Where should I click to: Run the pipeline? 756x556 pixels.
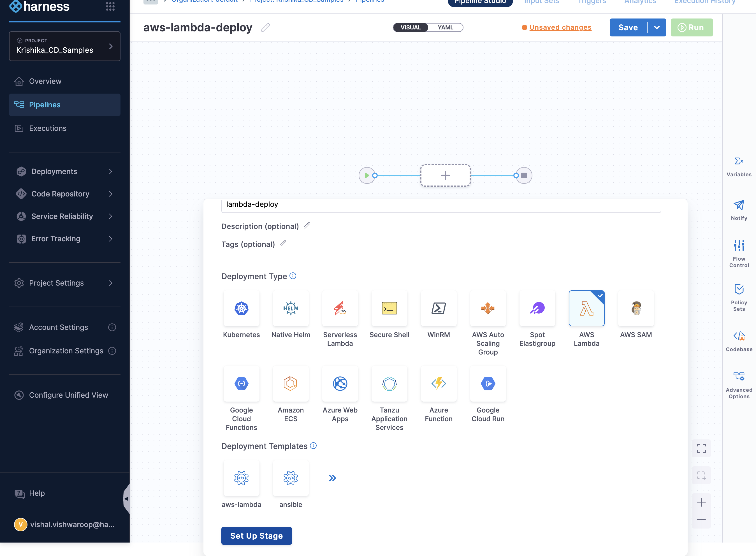coord(691,27)
